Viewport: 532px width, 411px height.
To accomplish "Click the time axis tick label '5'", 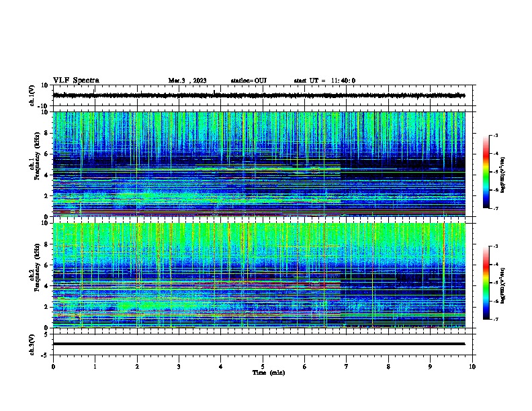I will point(263,367).
